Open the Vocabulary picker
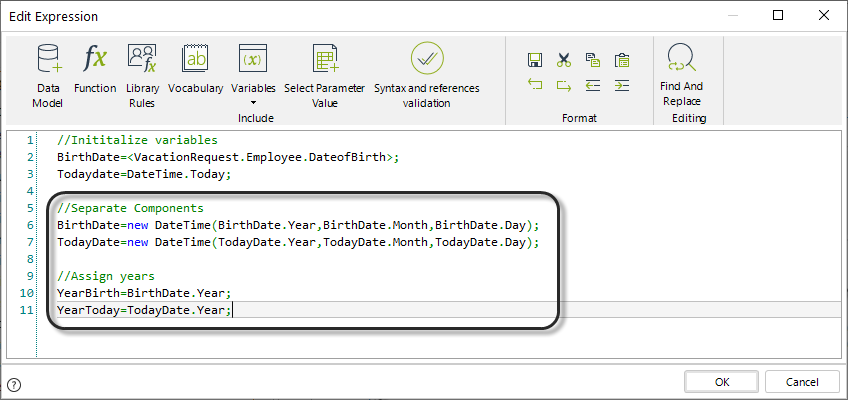The height and width of the screenshot is (400, 848). pyautogui.click(x=195, y=69)
